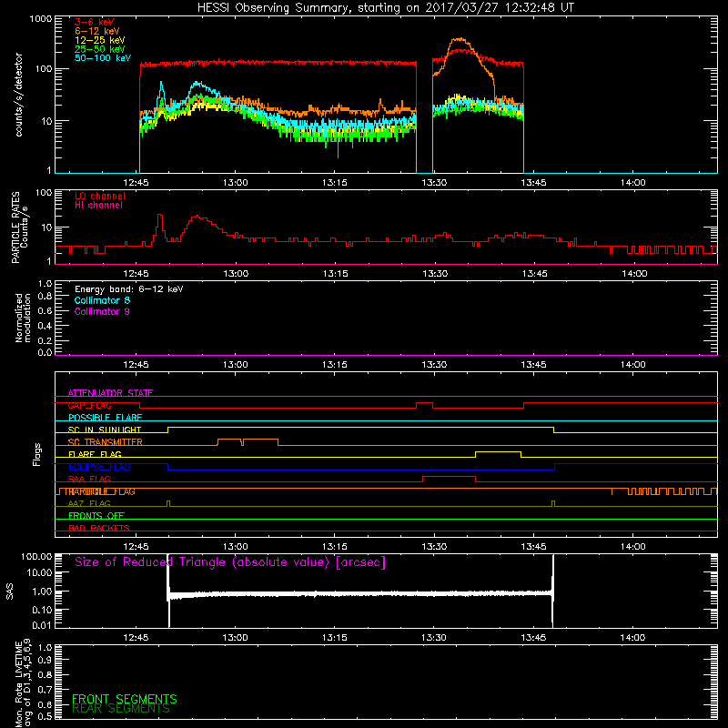
Task: Click the HI channel legend label
Action: click(98, 206)
